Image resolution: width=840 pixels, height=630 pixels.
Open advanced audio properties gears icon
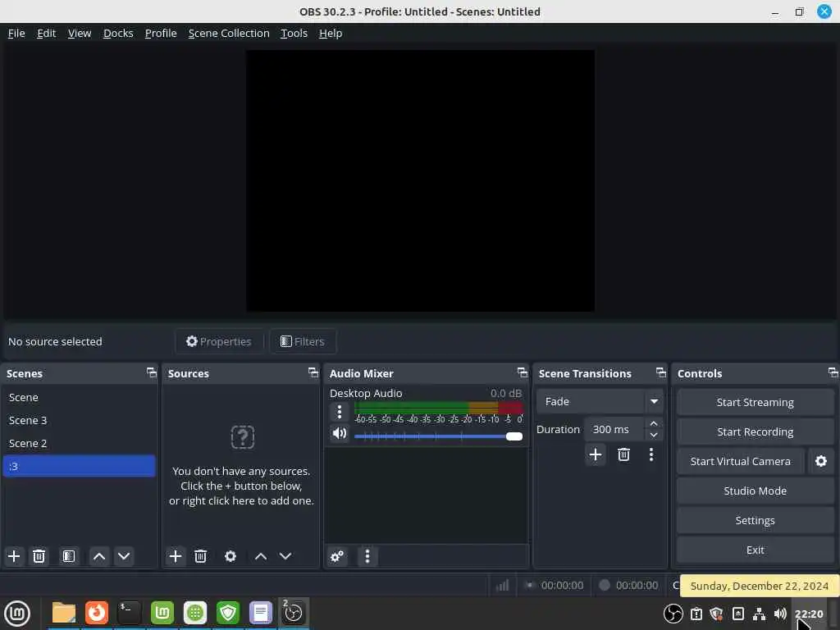[337, 557]
